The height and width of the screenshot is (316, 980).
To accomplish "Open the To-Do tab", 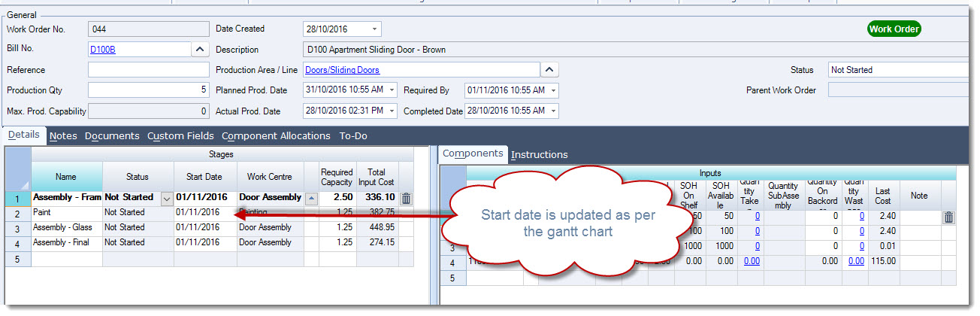I will 353,136.
